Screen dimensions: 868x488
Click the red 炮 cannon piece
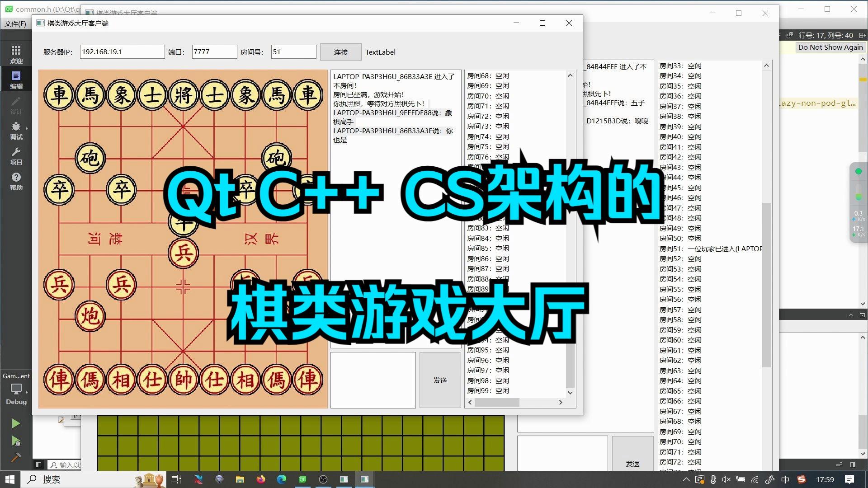(x=90, y=316)
